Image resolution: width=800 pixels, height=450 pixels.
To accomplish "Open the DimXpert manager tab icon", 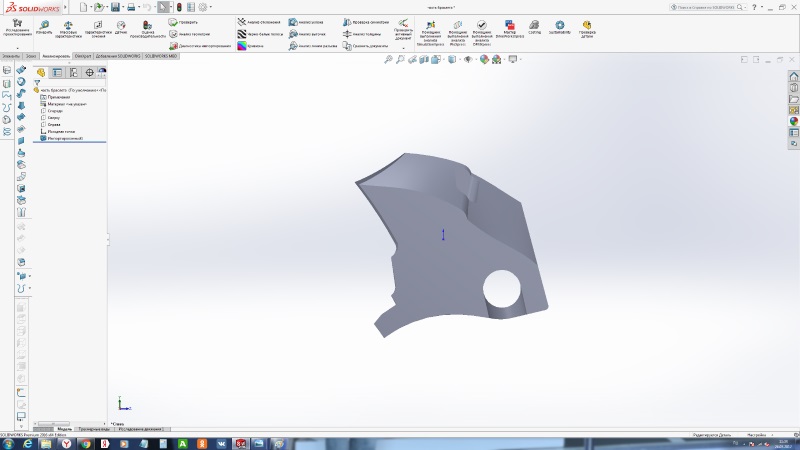I will pyautogui.click(x=89, y=72).
